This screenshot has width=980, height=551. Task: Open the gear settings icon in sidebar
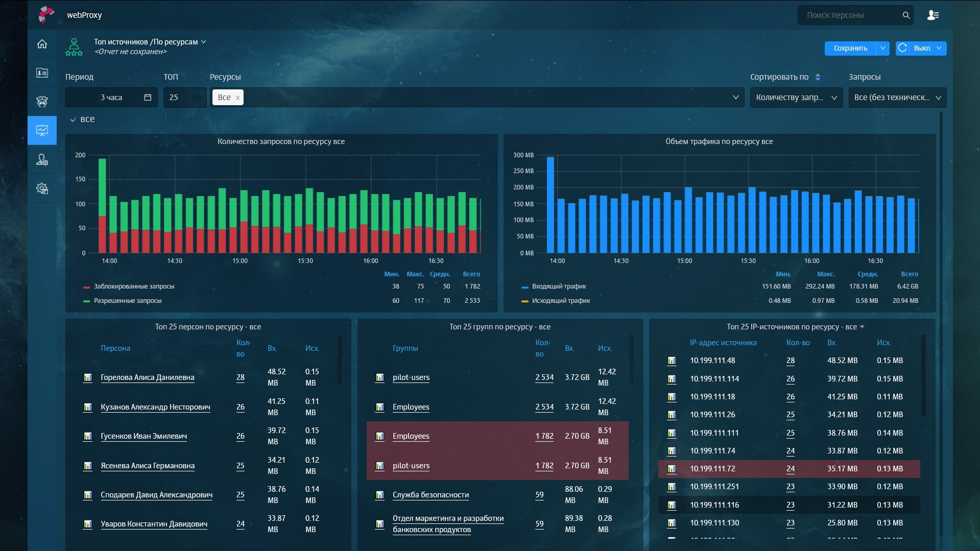pos(42,188)
